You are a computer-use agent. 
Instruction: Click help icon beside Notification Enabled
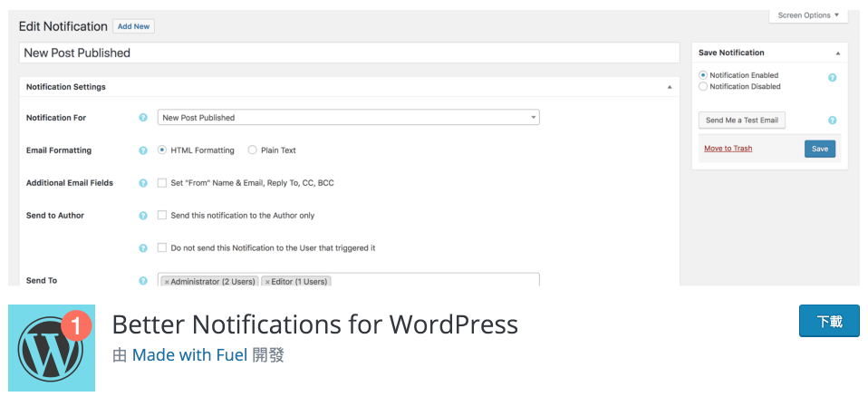tap(832, 78)
